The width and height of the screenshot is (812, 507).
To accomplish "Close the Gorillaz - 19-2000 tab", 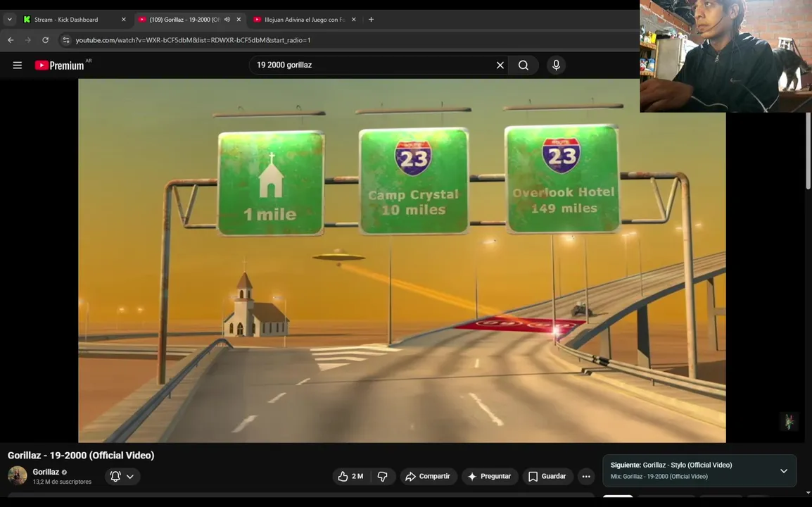I will click(x=239, y=20).
